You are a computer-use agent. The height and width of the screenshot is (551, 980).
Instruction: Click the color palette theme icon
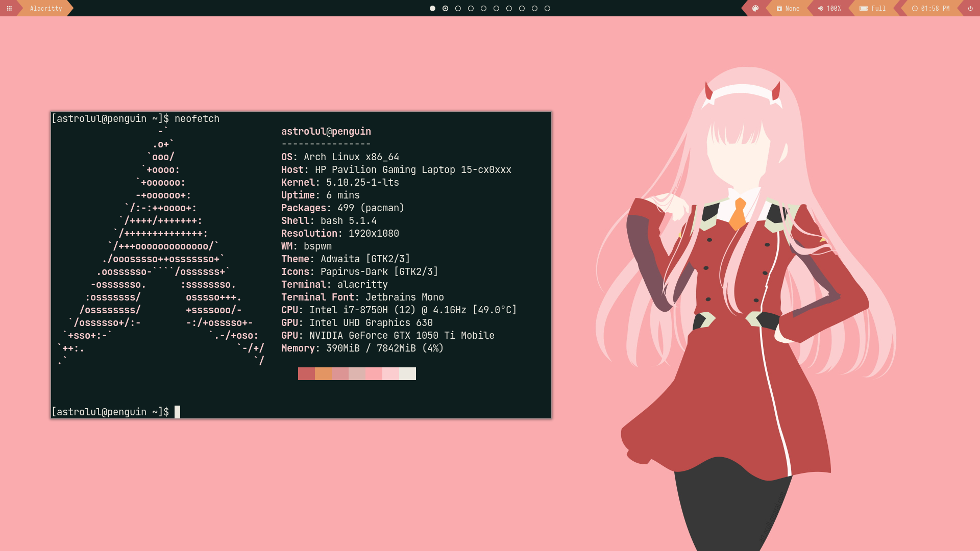pos(755,8)
